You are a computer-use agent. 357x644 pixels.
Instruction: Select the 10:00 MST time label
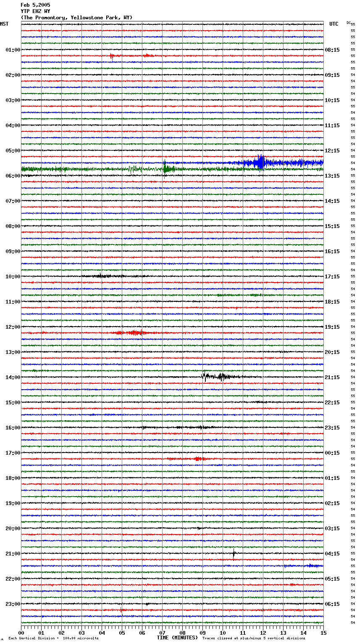pyautogui.click(x=13, y=277)
